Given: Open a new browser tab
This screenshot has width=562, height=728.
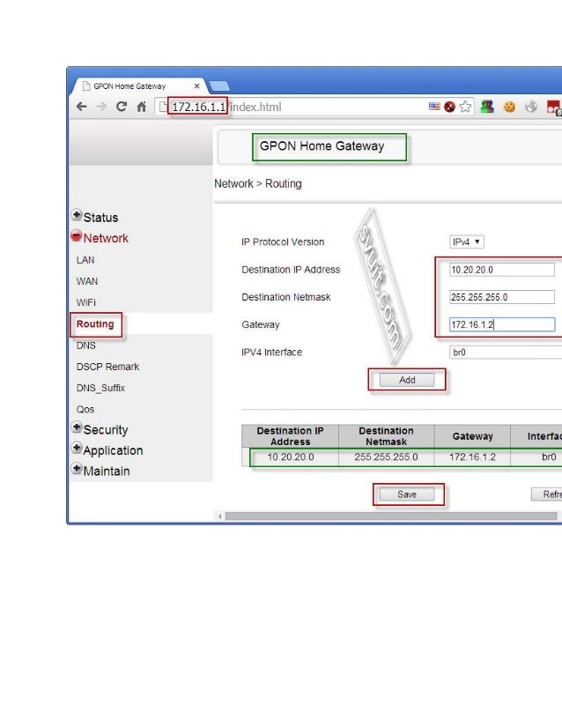Looking at the screenshot, I should pyautogui.click(x=219, y=85).
